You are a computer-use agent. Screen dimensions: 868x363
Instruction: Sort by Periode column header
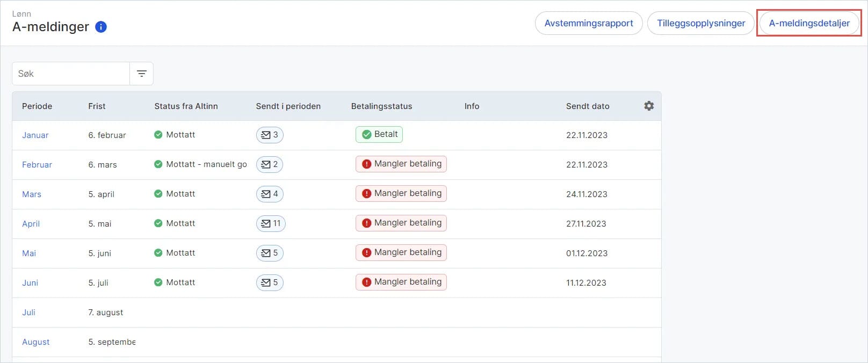click(x=37, y=106)
